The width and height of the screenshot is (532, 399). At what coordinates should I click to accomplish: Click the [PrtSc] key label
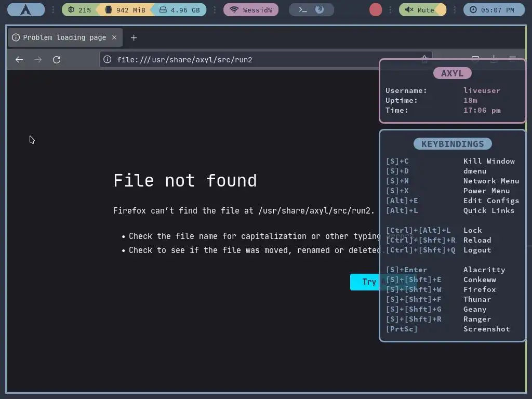(402, 329)
